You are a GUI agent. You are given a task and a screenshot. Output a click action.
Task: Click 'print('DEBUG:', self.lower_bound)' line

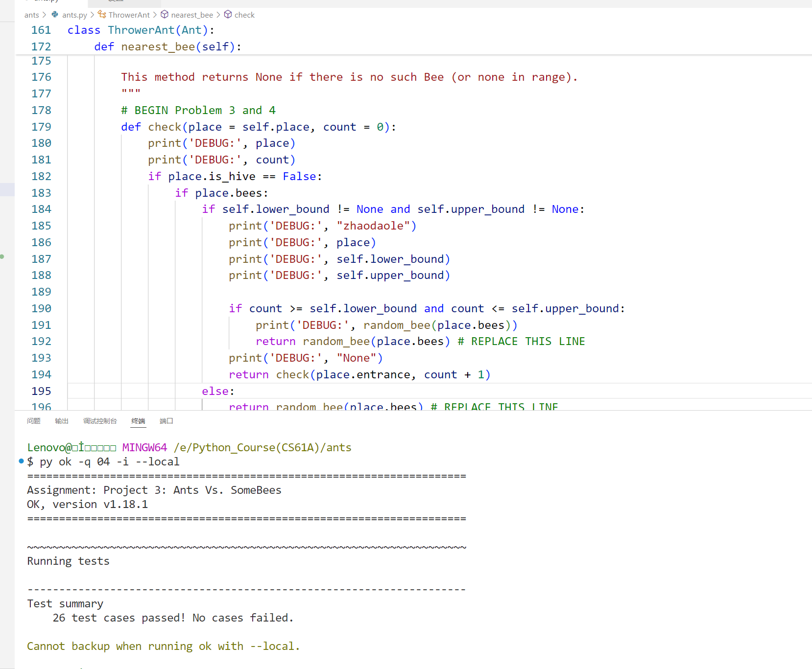click(x=339, y=259)
